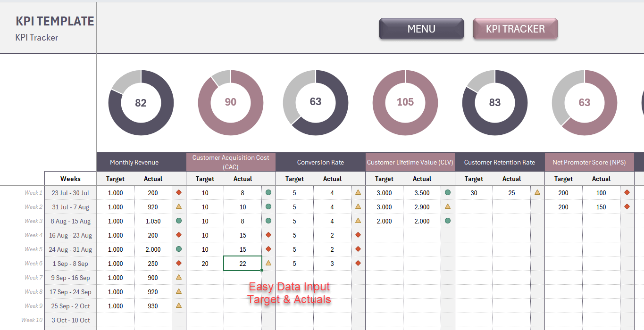Click the MENU button
644x330 pixels.
[x=421, y=29]
